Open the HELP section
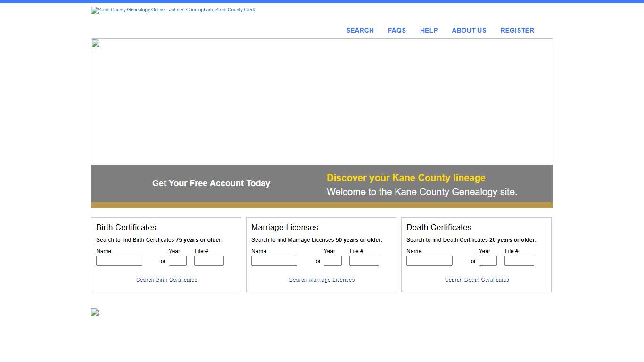The height and width of the screenshot is (362, 644). click(429, 30)
